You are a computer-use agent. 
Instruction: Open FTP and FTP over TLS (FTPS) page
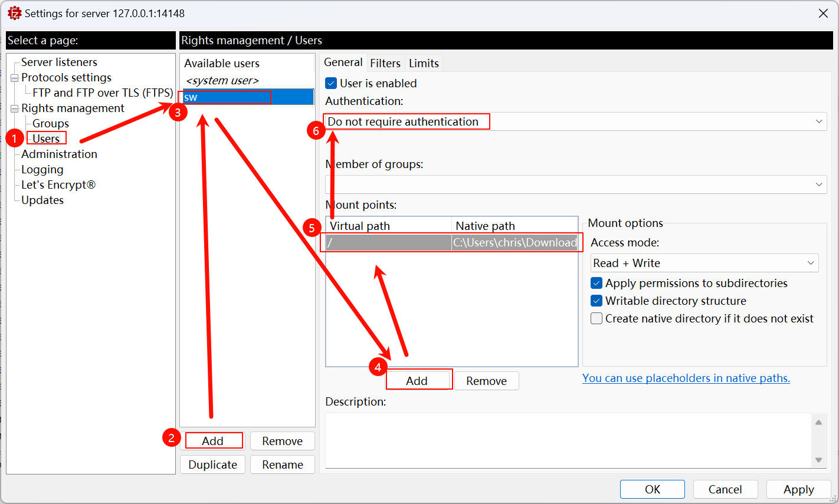pos(103,93)
